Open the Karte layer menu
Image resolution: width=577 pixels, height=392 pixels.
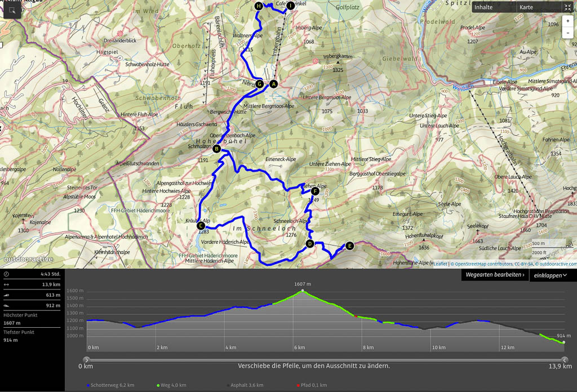pos(526,7)
